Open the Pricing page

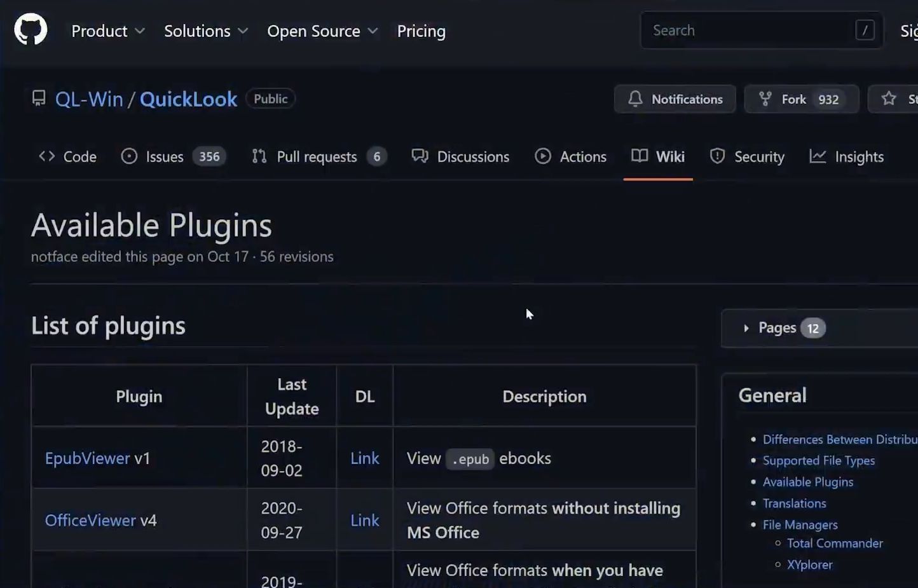click(421, 31)
